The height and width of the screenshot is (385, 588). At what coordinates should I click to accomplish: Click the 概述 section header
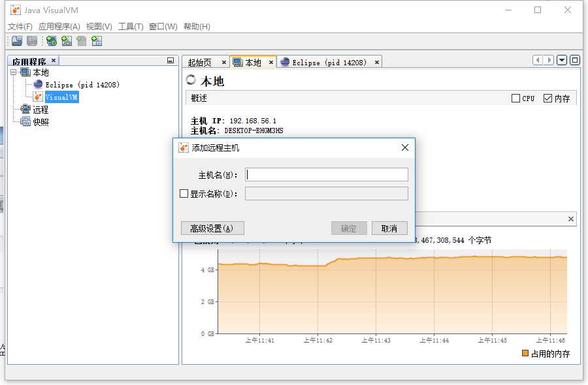[199, 98]
